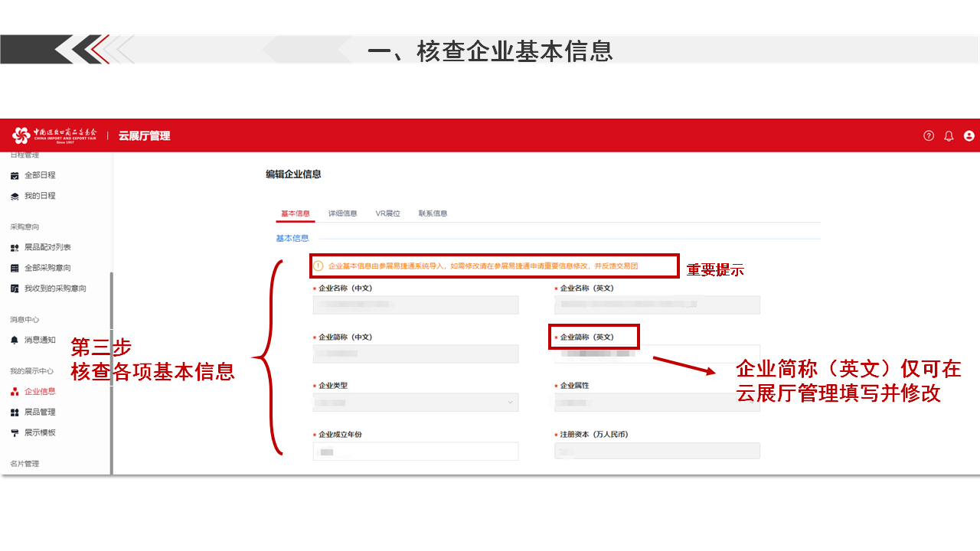980x551 pixels.
Task: Click the 消息通知 bell icon in sidebar
Action: (15, 340)
